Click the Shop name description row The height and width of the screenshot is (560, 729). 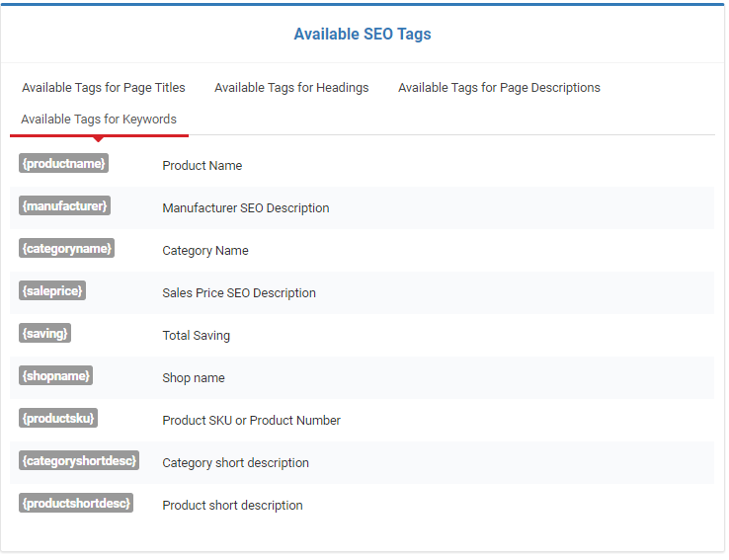click(362, 378)
